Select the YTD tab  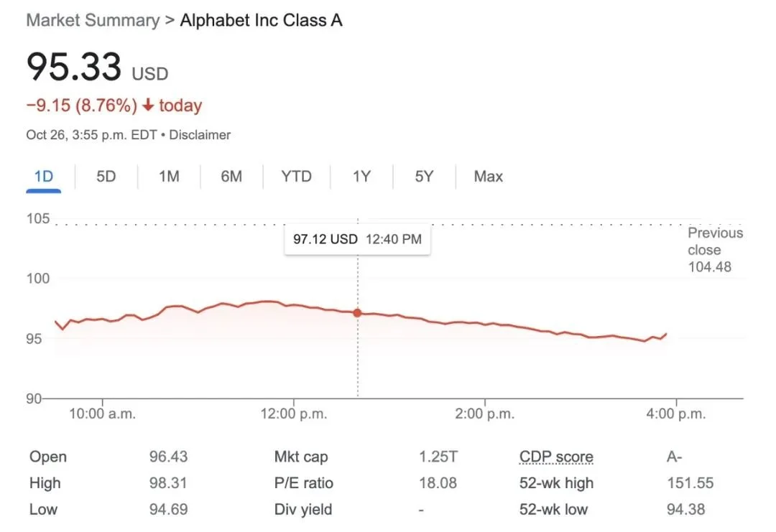point(297,177)
